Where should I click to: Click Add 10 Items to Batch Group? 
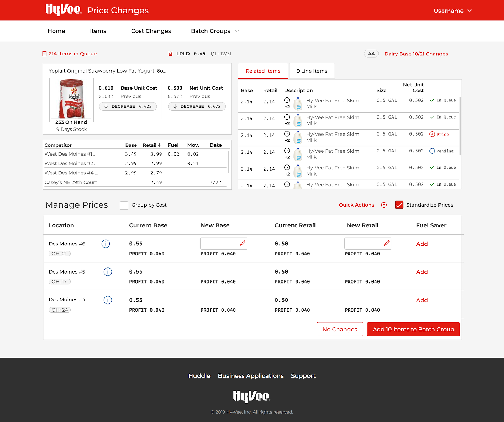tap(413, 329)
